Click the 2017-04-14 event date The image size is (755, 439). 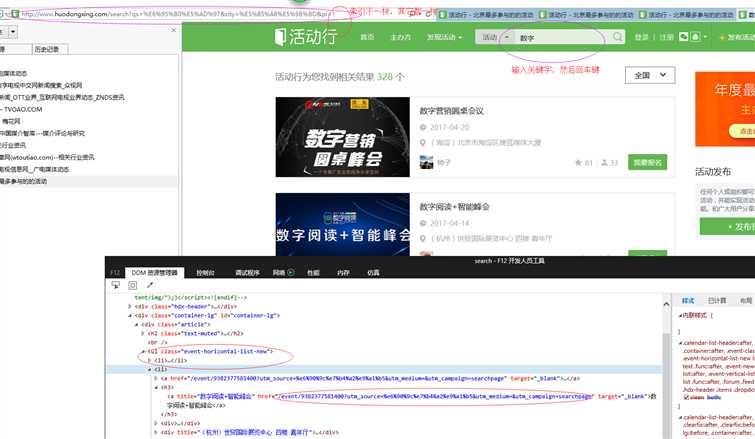449,223
